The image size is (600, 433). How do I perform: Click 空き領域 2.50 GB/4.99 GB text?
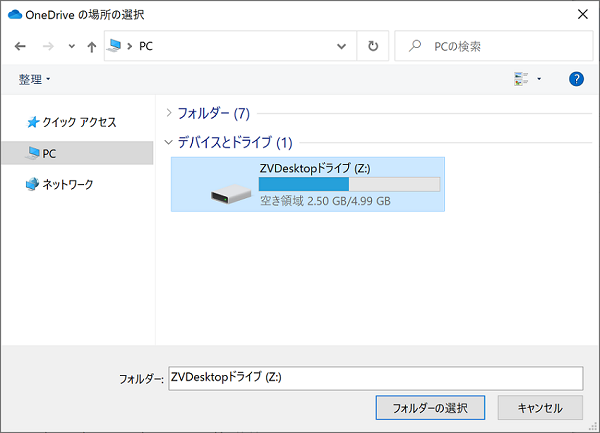point(325,201)
